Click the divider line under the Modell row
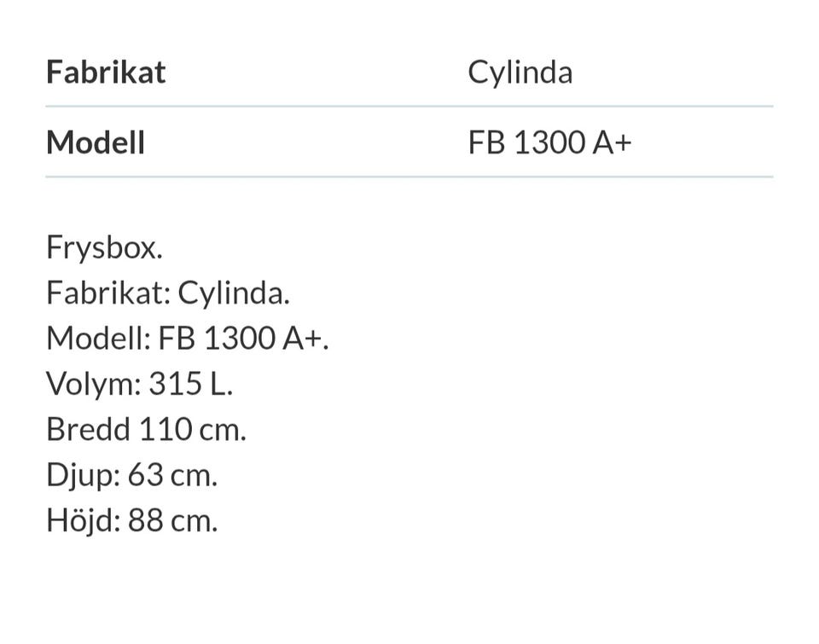Screen dimensions: 819x644 [409, 177]
